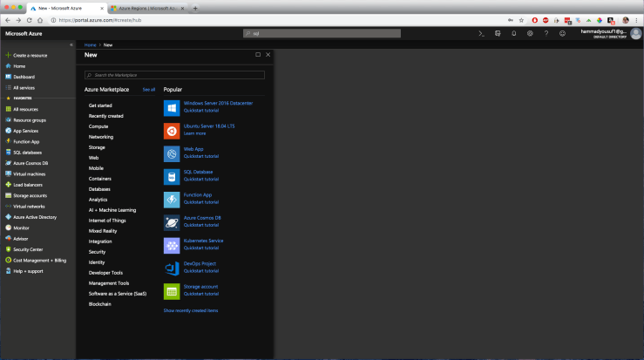Open the directory and subscription filter
Screen dimensions: 644x360
[498, 34]
